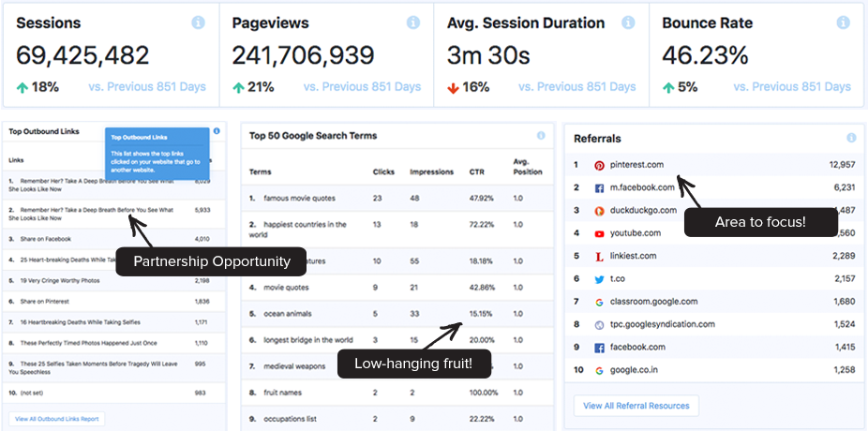Select the 'happiest countries in the world' term

pos(298,229)
